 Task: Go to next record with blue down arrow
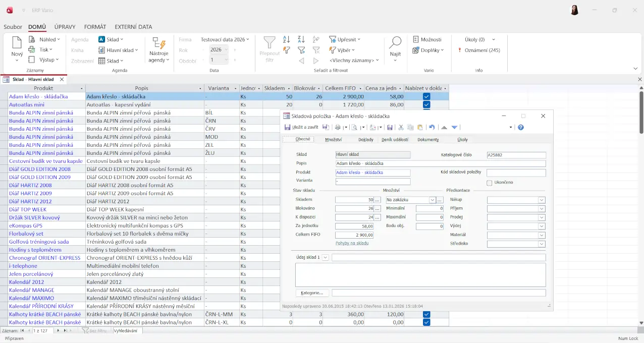[x=454, y=128]
